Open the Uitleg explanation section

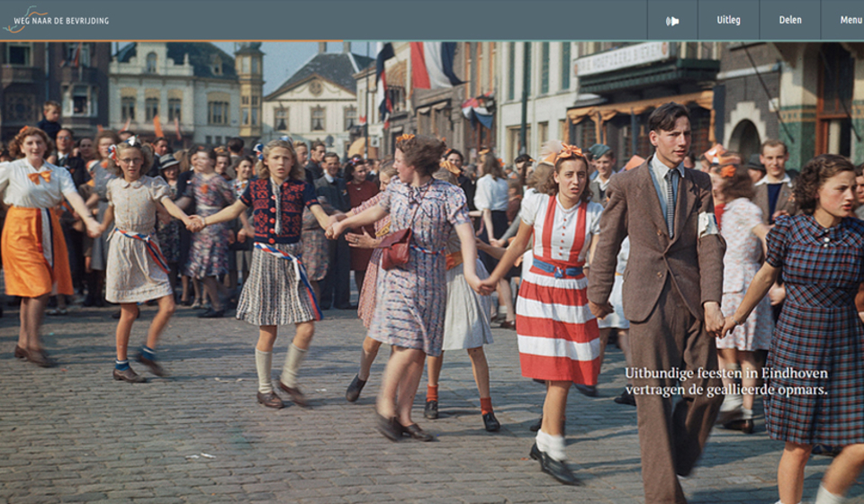click(728, 20)
